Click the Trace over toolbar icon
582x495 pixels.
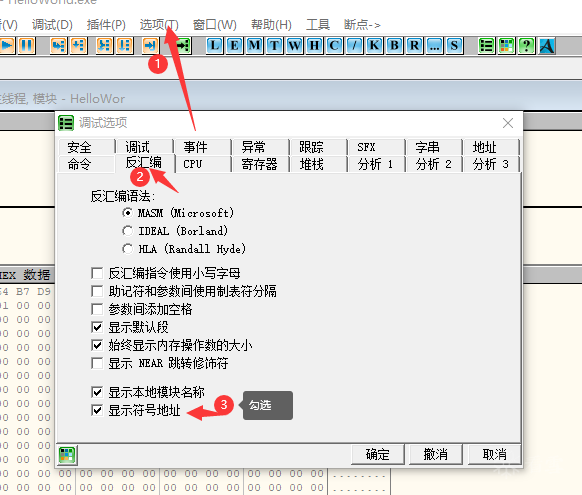pyautogui.click(x=124, y=46)
